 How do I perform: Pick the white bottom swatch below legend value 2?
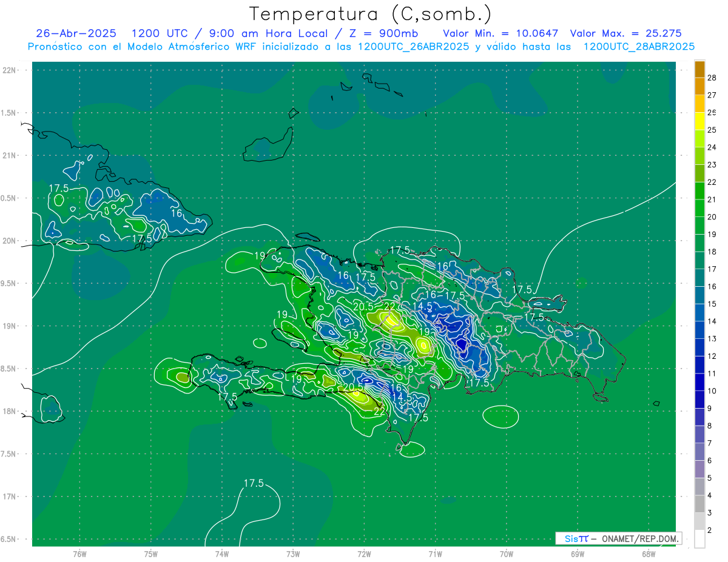tap(699, 539)
